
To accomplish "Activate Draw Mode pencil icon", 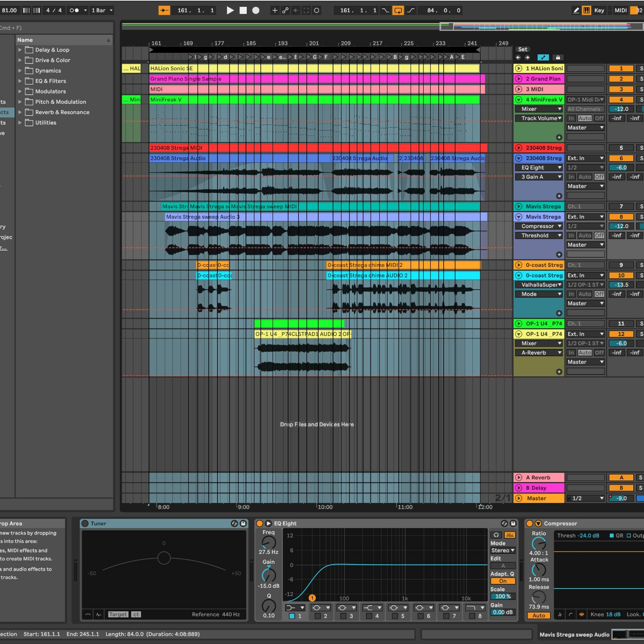I will point(576,10).
